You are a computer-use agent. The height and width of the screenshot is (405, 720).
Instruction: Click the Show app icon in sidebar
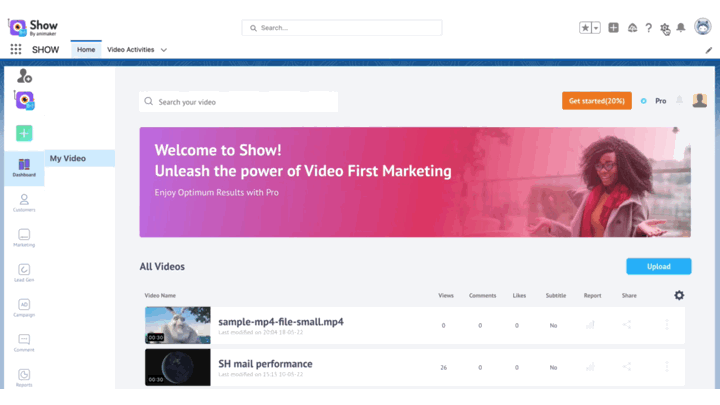point(24,100)
